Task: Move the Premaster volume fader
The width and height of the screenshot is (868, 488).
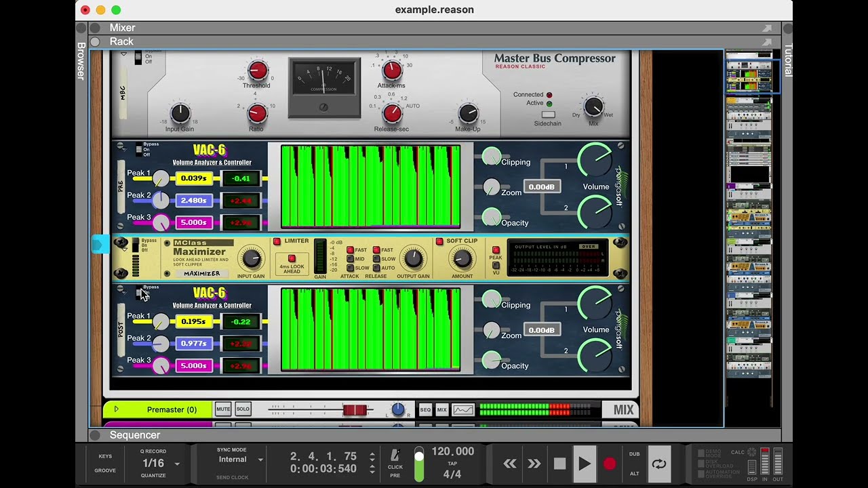Action: coord(354,410)
